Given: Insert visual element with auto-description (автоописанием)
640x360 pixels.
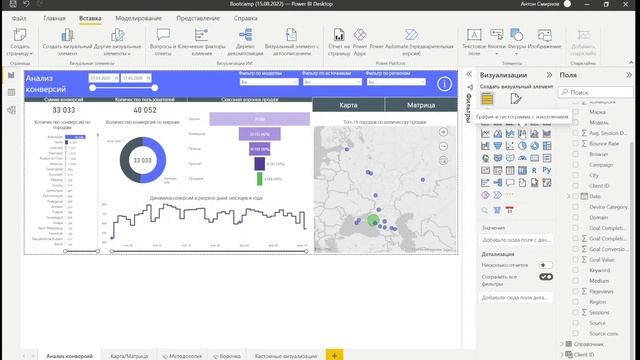Looking at the screenshot, I should tap(291, 42).
